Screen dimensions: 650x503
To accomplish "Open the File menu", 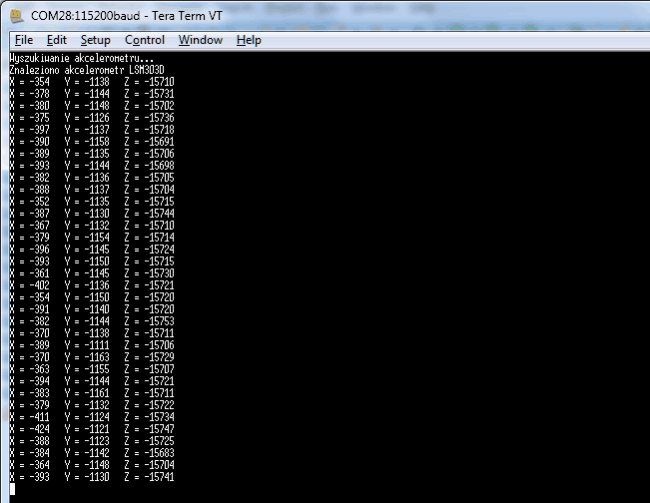I will click(24, 40).
